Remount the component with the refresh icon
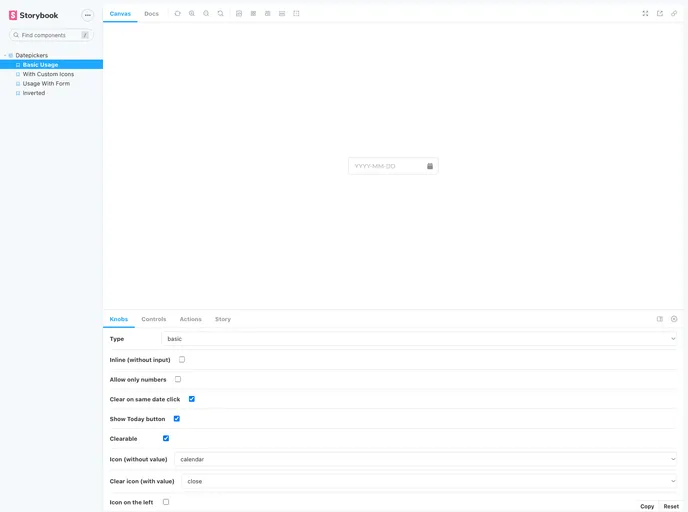 (x=178, y=14)
